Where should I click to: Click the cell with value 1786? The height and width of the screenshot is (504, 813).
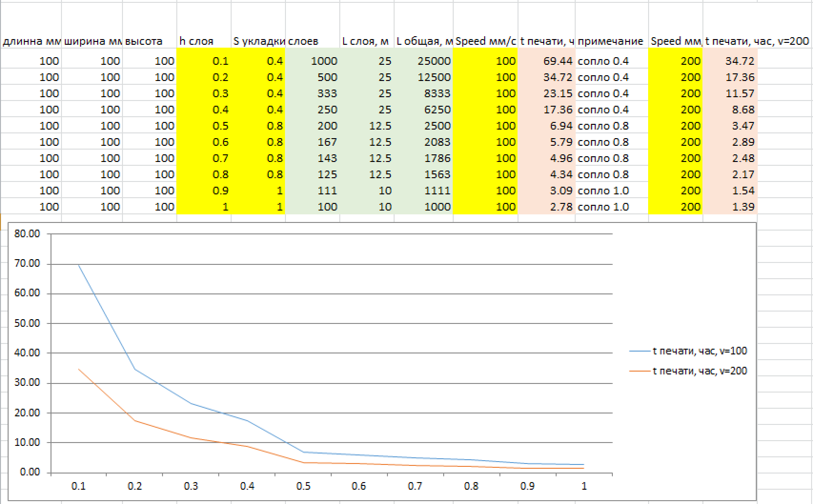[424, 158]
